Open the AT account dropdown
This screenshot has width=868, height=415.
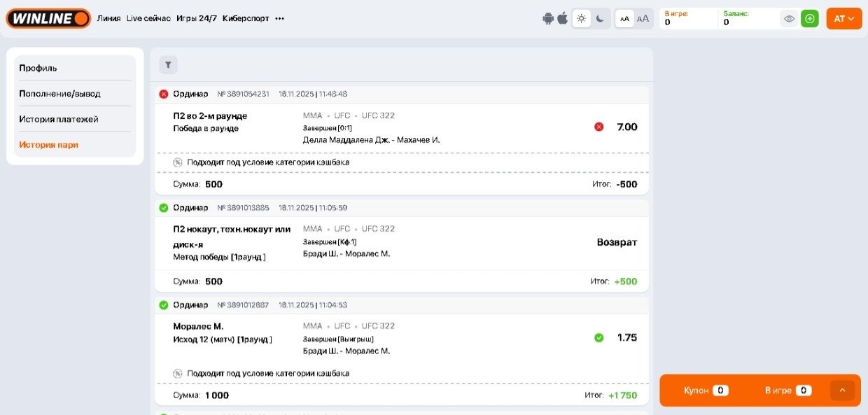click(x=843, y=19)
